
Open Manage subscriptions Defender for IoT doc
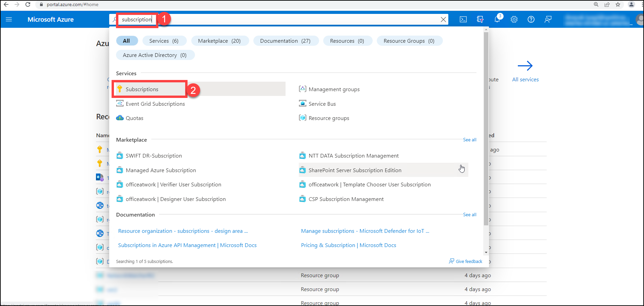click(x=365, y=231)
